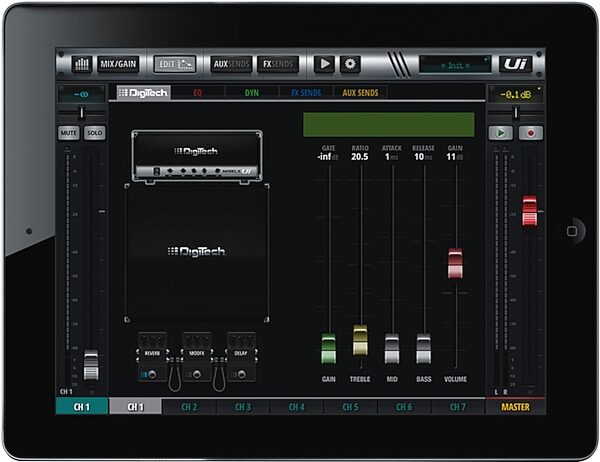Click the MID fader

[x=392, y=348]
